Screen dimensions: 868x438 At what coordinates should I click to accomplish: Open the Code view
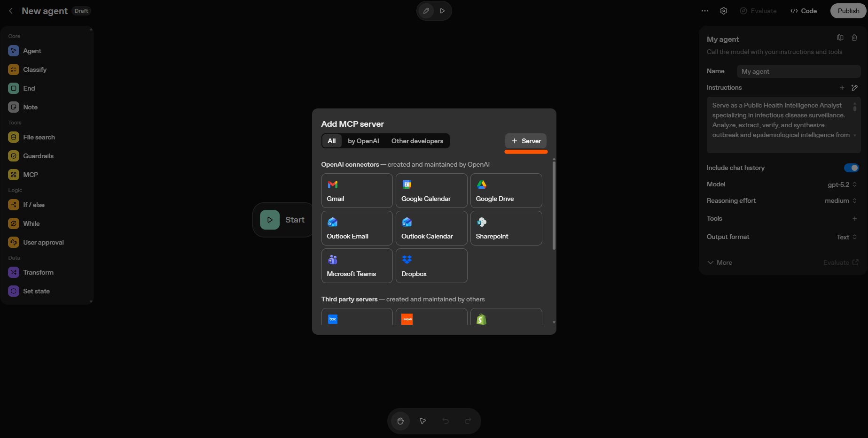click(804, 11)
